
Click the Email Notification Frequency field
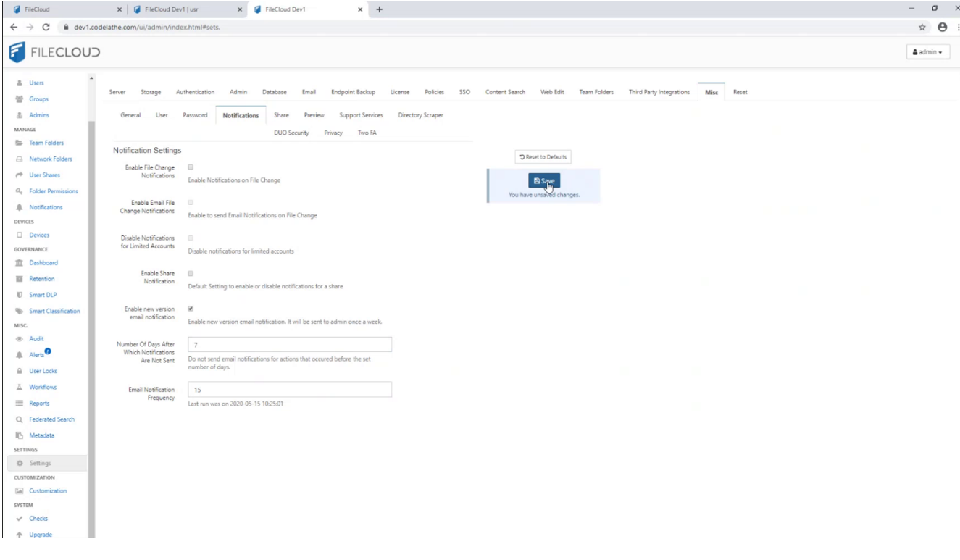289,390
